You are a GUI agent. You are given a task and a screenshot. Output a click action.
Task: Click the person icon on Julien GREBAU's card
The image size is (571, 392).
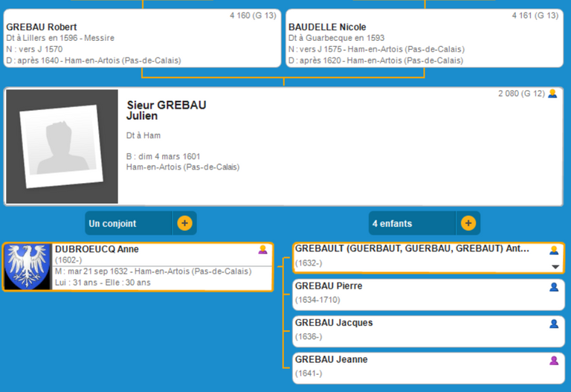pos(552,94)
